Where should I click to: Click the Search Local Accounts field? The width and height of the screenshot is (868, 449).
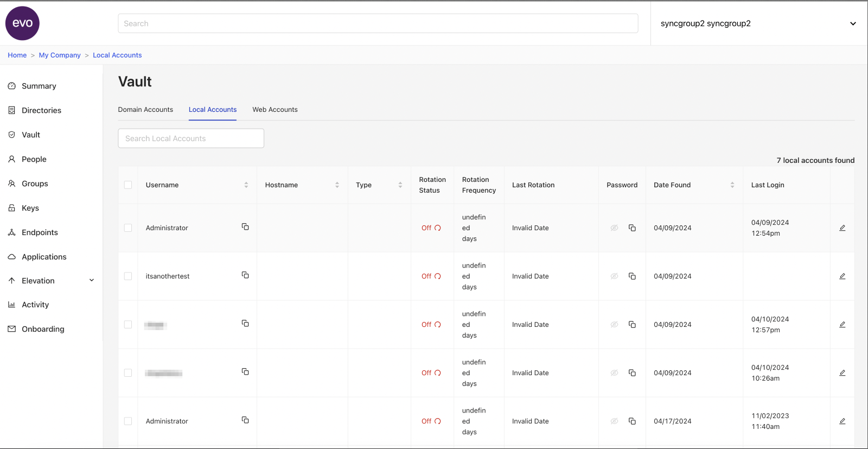pos(191,138)
